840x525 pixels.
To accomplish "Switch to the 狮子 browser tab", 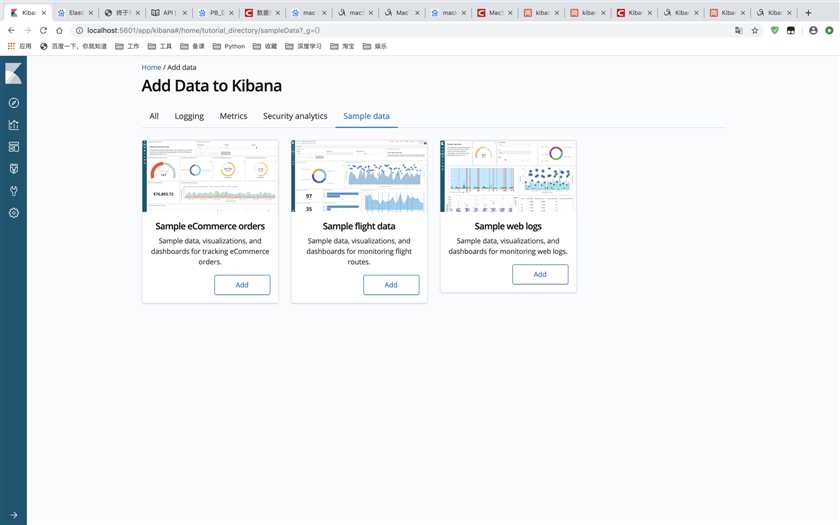I will coord(122,12).
